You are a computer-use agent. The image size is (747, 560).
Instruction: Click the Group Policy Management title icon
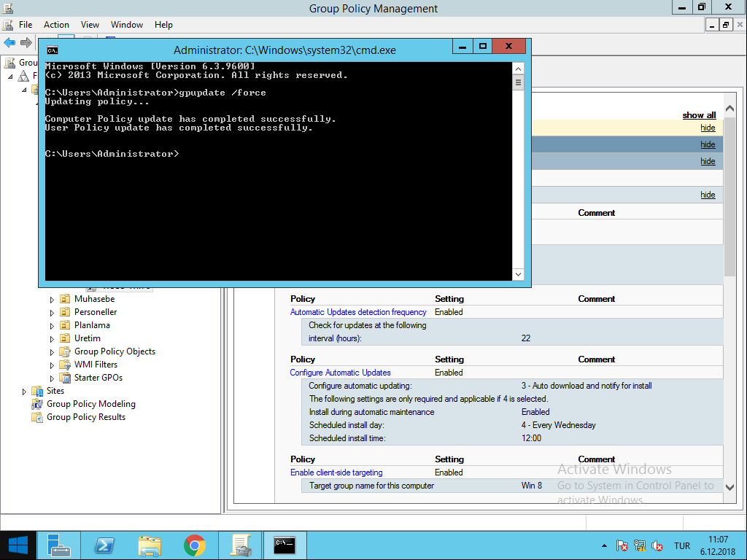coord(7,8)
